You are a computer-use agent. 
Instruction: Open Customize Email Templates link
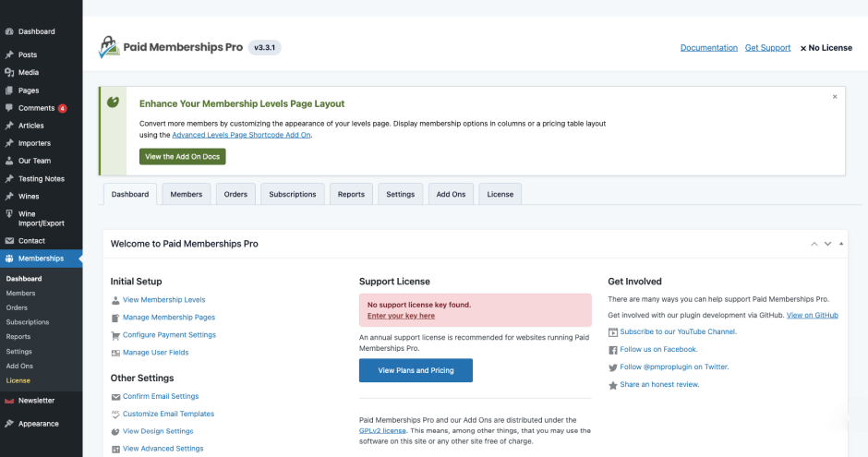(168, 414)
